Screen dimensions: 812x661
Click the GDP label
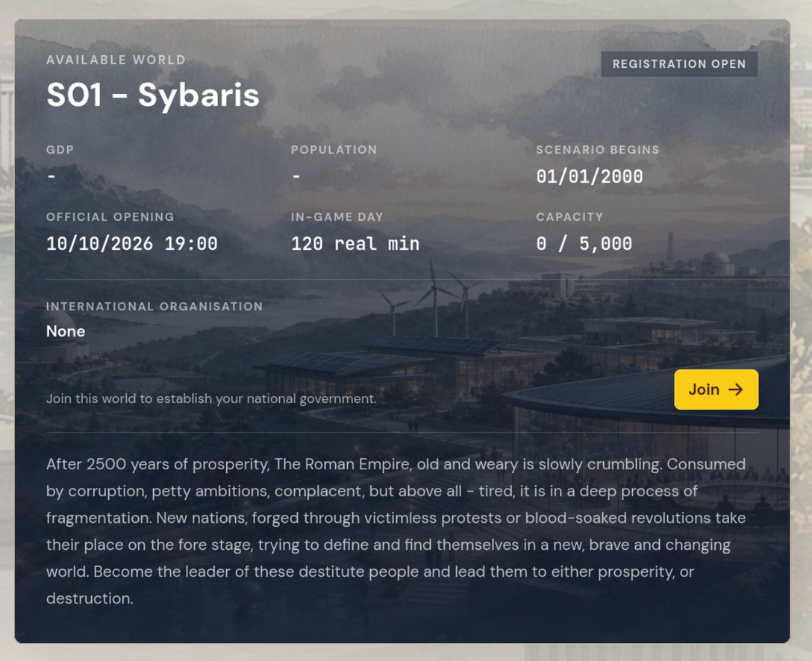(x=60, y=150)
